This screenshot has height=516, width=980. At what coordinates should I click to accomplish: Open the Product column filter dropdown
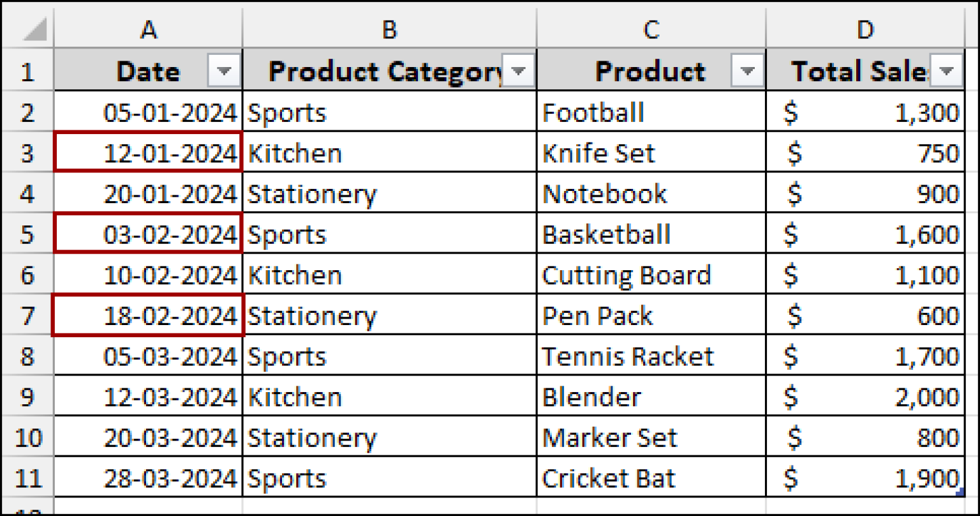click(x=748, y=70)
